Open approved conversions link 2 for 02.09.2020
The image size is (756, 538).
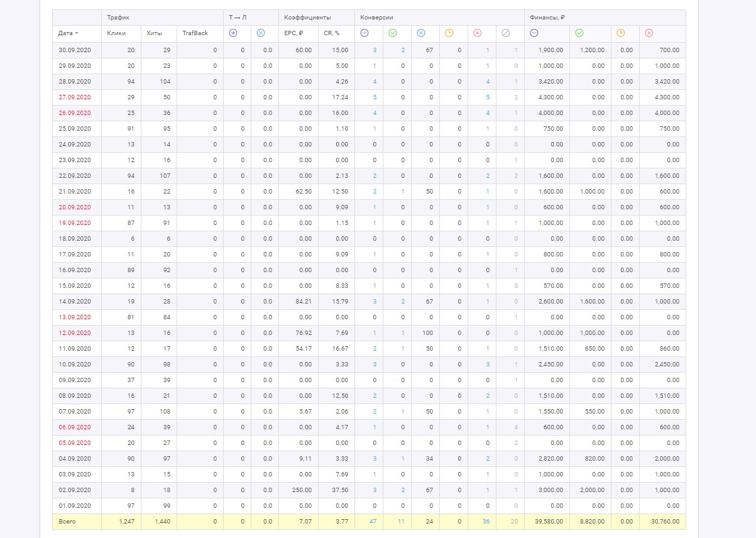403,490
